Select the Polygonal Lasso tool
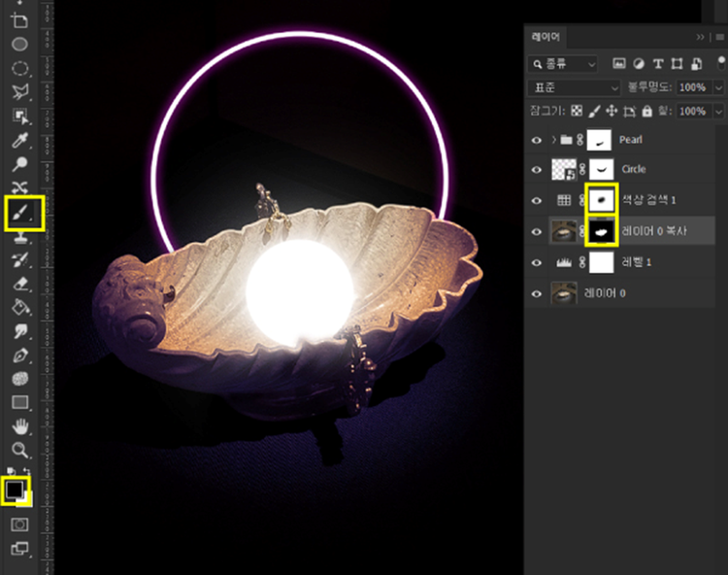Screen dimensions: 728x575 coord(19,92)
